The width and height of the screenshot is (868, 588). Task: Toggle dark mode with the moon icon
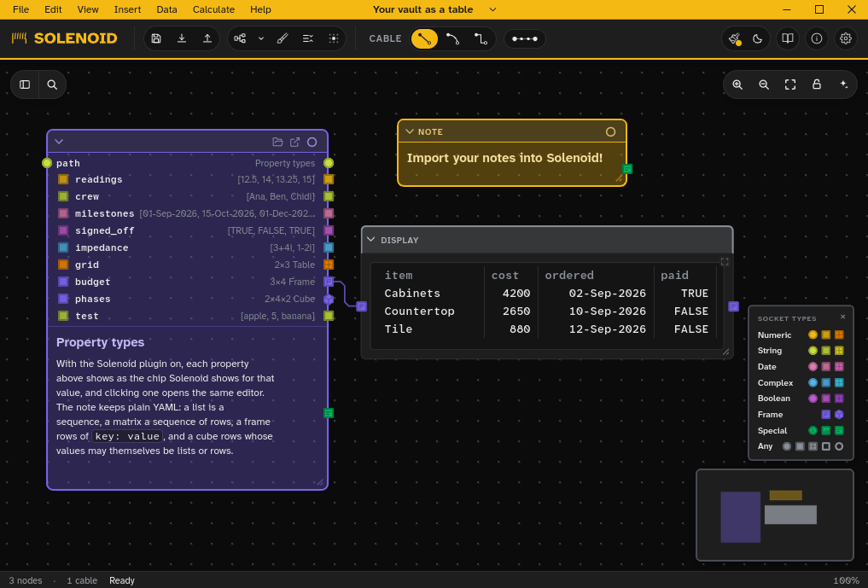pos(758,38)
